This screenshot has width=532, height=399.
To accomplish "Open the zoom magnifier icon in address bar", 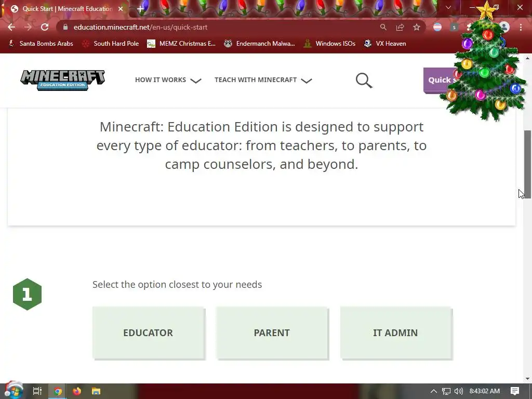I will click(383, 27).
